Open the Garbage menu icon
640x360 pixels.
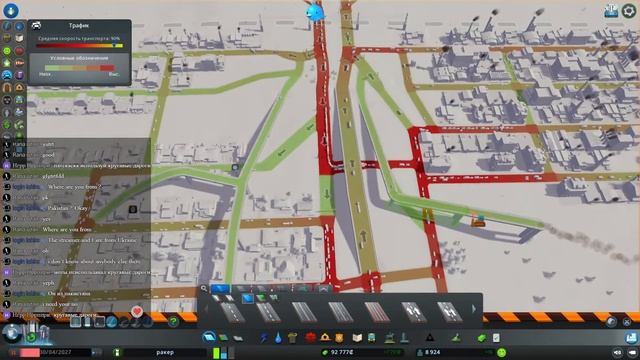pos(292,338)
